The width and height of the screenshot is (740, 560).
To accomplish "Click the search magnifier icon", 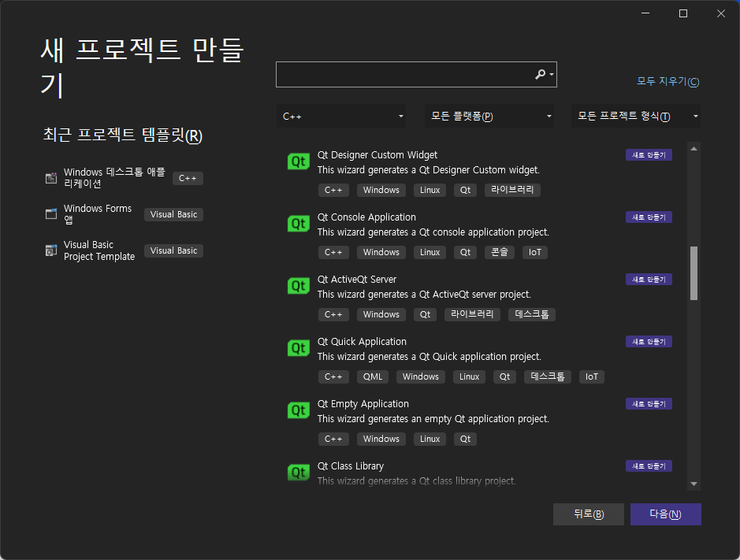I will click(541, 74).
